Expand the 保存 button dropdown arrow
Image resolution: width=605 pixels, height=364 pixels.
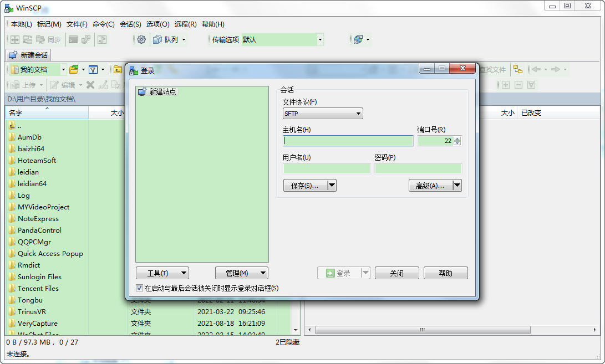coord(332,186)
